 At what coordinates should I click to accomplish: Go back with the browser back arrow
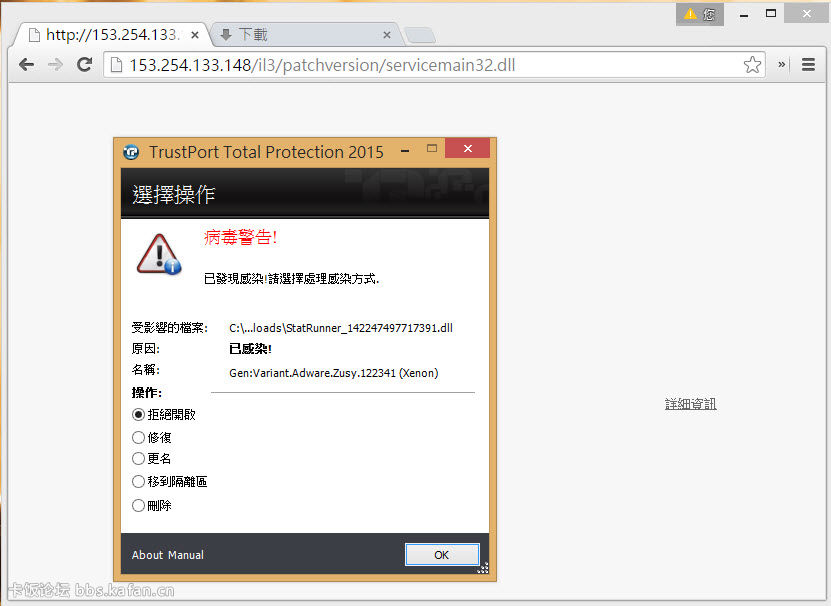pyautogui.click(x=26, y=65)
